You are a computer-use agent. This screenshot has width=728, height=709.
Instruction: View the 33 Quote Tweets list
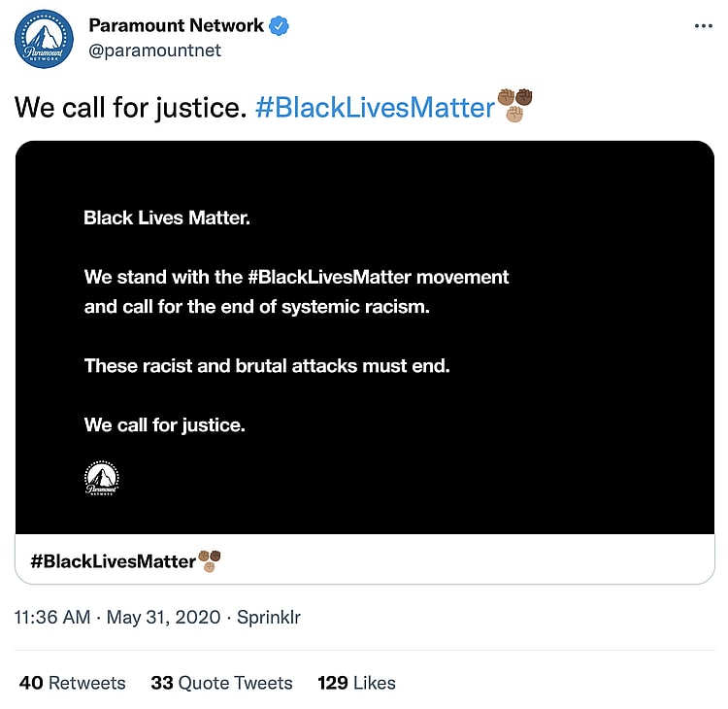click(x=221, y=683)
